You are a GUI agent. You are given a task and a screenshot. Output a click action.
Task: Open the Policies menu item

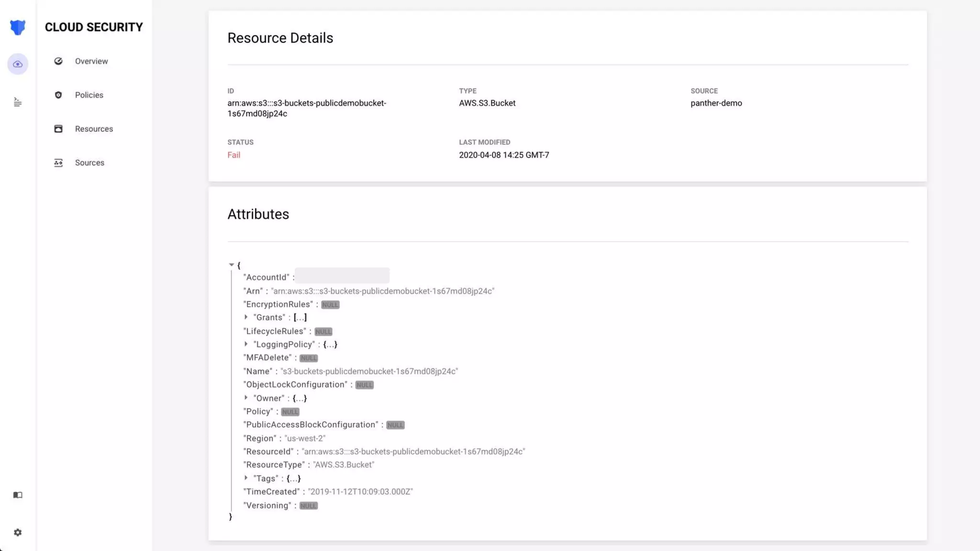[x=89, y=95]
